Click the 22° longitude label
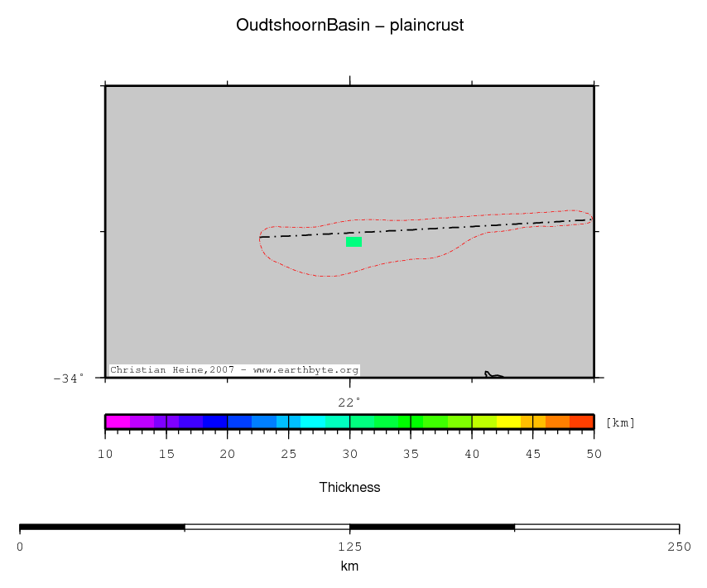Screen dimensions: 707x588 (x=349, y=402)
